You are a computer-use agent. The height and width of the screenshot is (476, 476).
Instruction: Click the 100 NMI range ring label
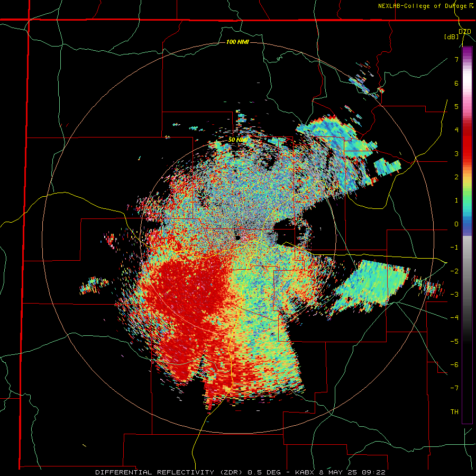tap(237, 42)
